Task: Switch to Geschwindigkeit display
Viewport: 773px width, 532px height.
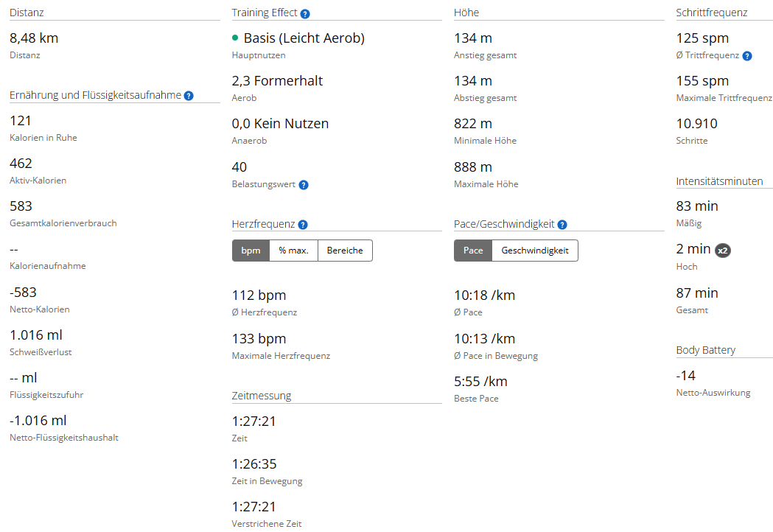Action: click(x=535, y=251)
